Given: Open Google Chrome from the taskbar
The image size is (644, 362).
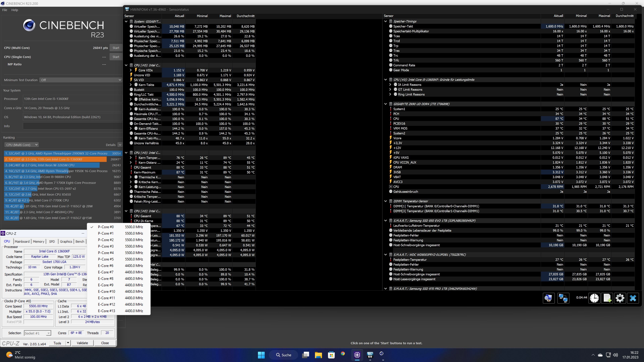Looking at the screenshot, I should 343,354.
